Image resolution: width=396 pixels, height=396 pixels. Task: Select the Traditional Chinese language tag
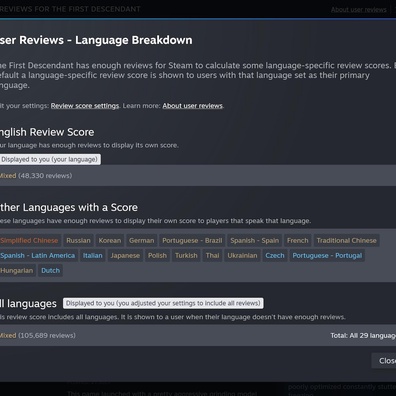tap(347, 240)
